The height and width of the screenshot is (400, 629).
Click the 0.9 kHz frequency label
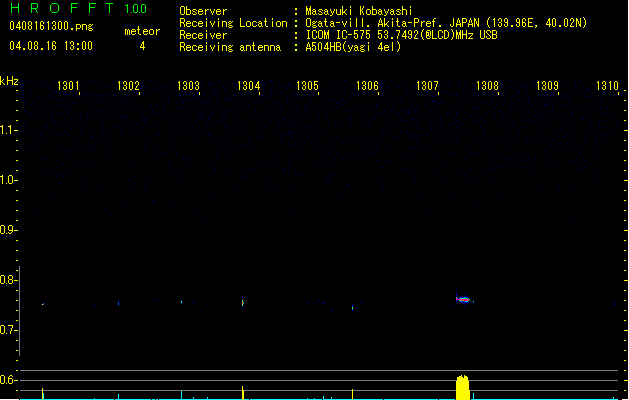click(8, 230)
